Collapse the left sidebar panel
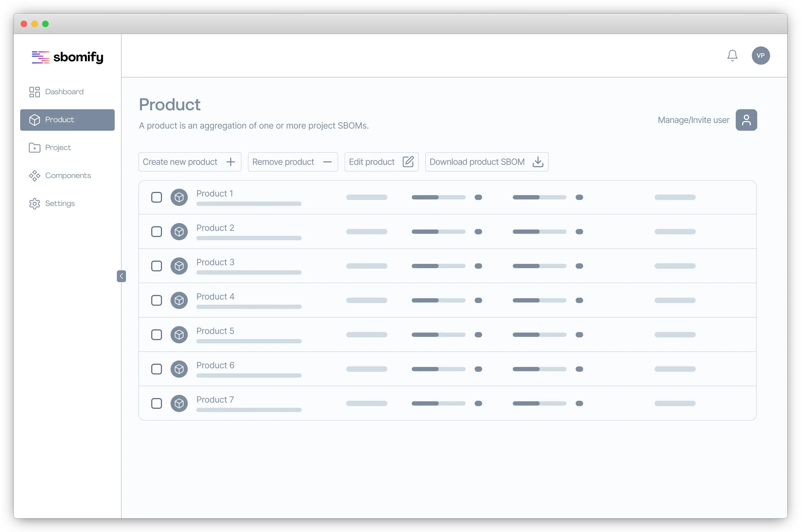The height and width of the screenshot is (532, 801). click(121, 275)
